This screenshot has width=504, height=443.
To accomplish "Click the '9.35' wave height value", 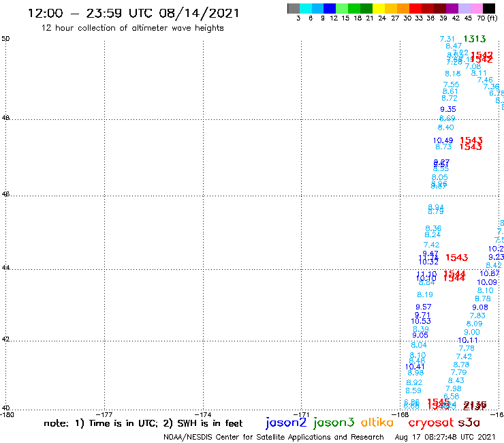I will coord(448,109).
